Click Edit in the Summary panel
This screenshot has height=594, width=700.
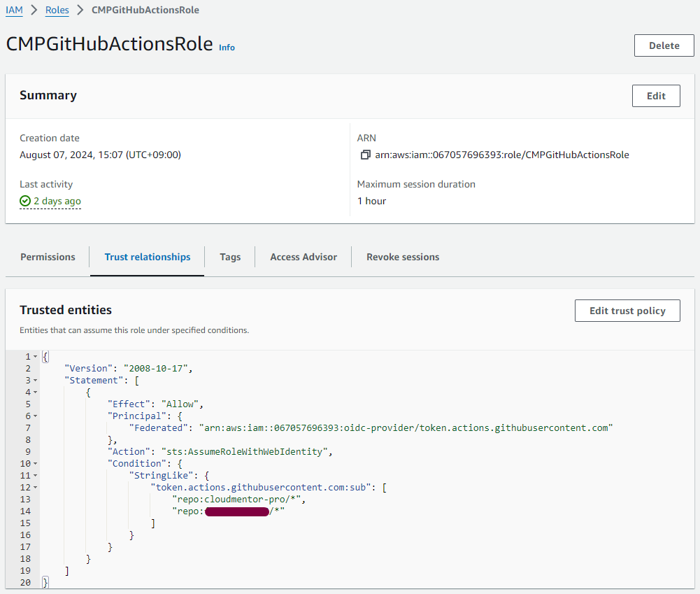(x=655, y=96)
